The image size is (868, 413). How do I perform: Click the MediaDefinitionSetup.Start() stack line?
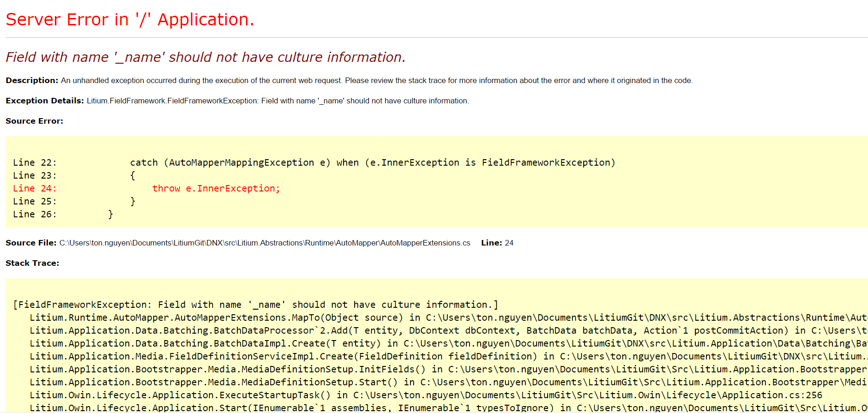(449, 382)
